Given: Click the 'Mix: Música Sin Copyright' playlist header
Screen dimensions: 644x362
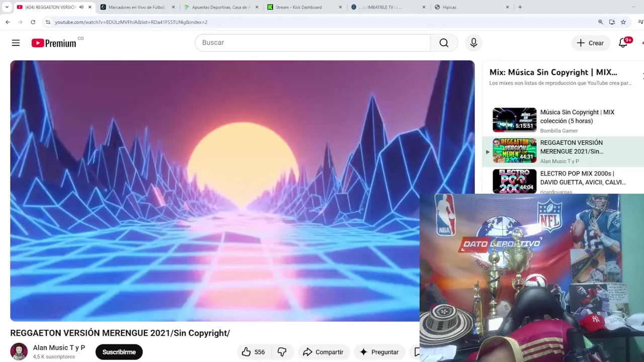Looking at the screenshot, I should pos(553,72).
